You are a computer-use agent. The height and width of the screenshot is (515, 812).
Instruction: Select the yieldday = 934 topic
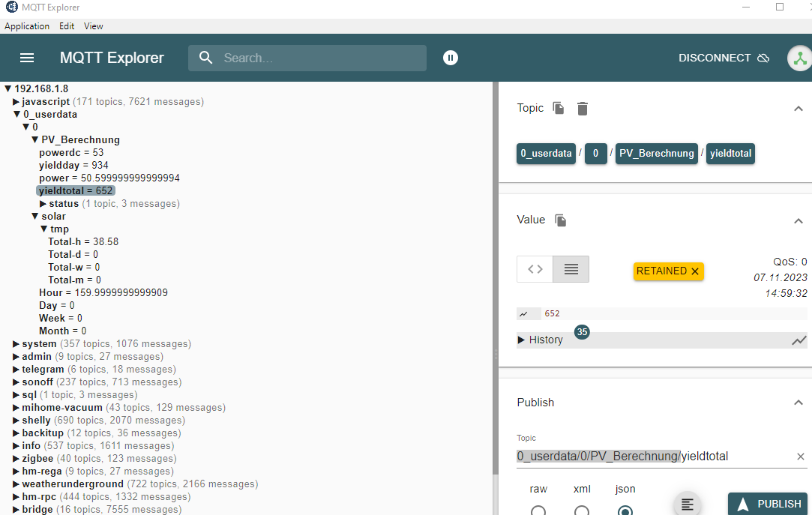73,166
